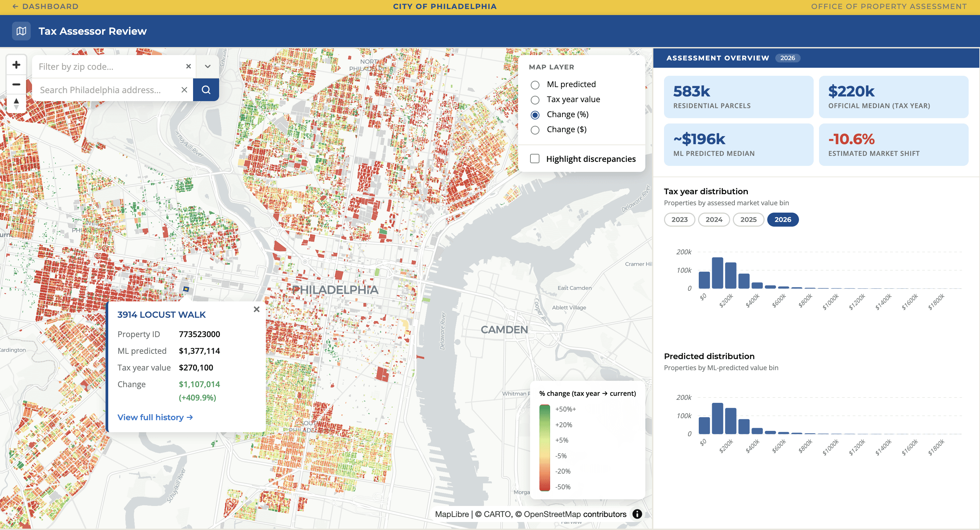Expand the zip code filter dropdown

pyautogui.click(x=207, y=66)
